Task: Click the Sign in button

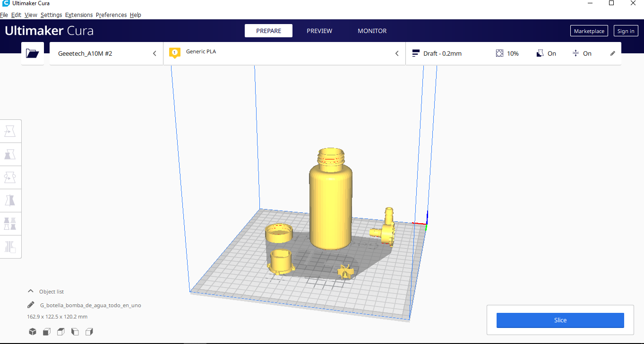Action: pyautogui.click(x=626, y=31)
